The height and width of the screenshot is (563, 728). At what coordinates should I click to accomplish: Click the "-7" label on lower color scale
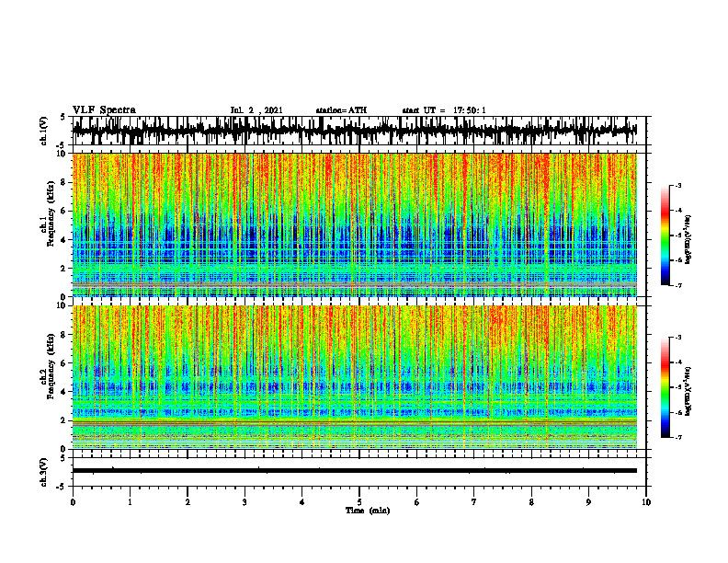point(677,437)
